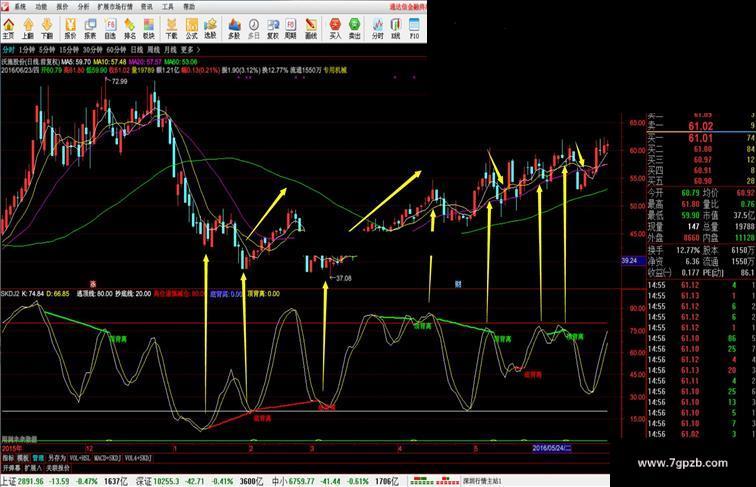Screen dimensions: 756x487
Task: Open the 报价 quotes icon
Action: (x=70, y=28)
